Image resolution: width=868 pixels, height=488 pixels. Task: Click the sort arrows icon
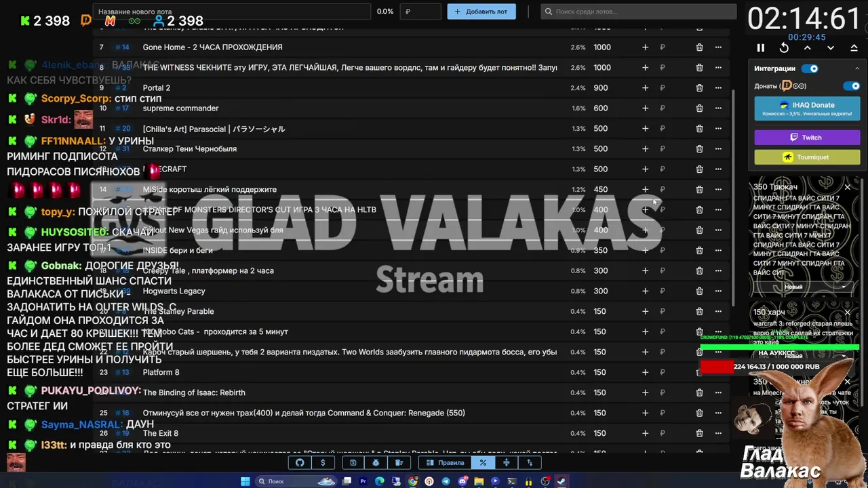click(530, 463)
